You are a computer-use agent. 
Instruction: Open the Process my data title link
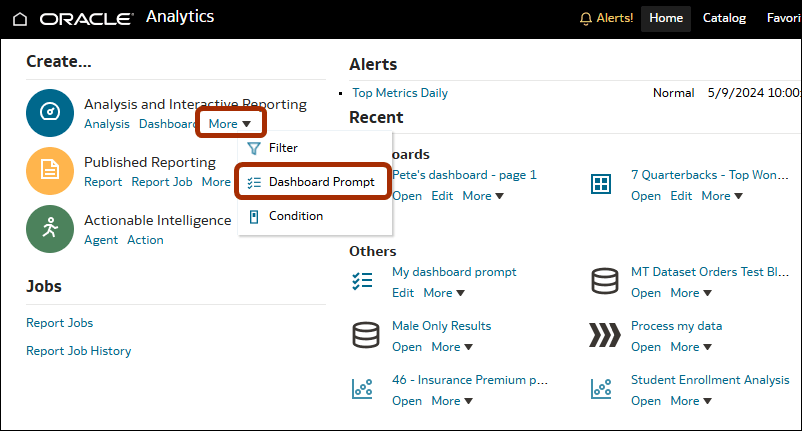(x=676, y=326)
